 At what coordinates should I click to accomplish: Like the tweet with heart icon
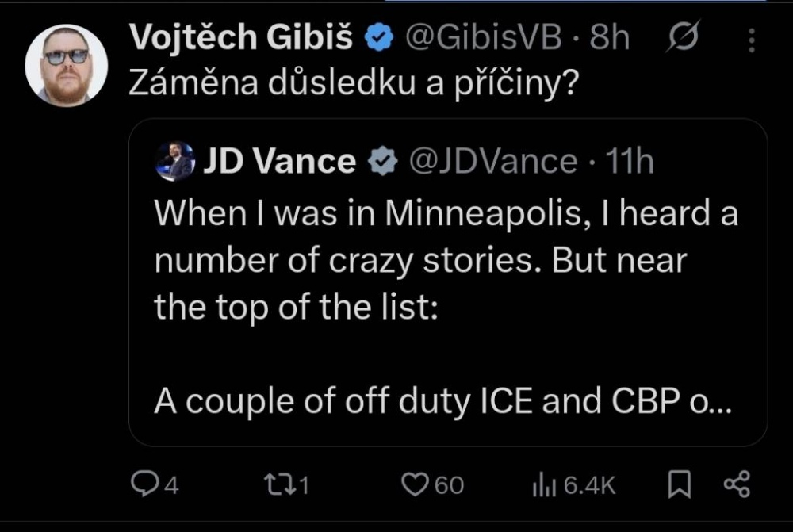click(414, 484)
